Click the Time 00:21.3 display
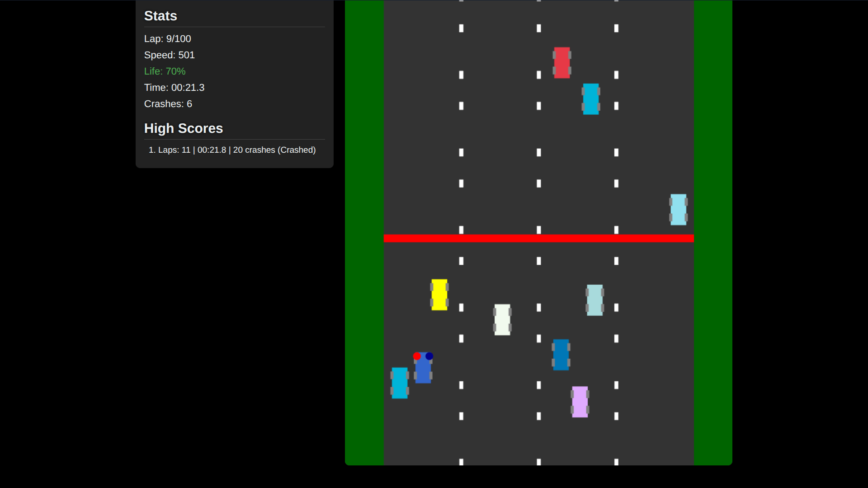The height and width of the screenshot is (488, 868). click(x=174, y=88)
